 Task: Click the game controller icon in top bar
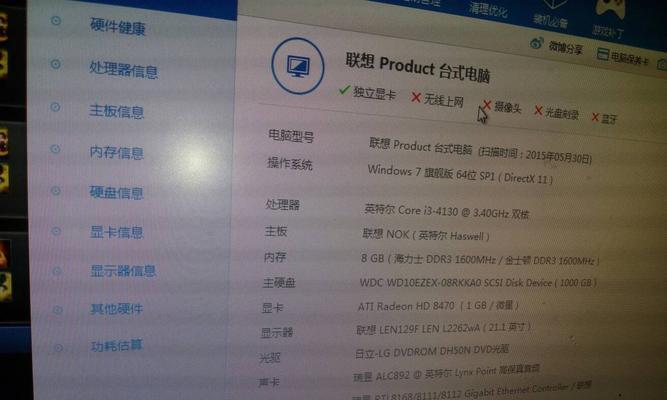click(610, 9)
